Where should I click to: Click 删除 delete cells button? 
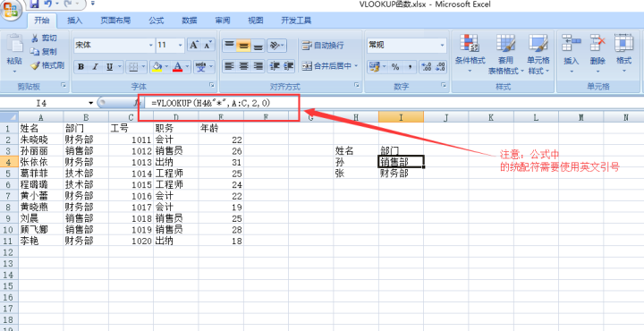pyautogui.click(x=597, y=55)
